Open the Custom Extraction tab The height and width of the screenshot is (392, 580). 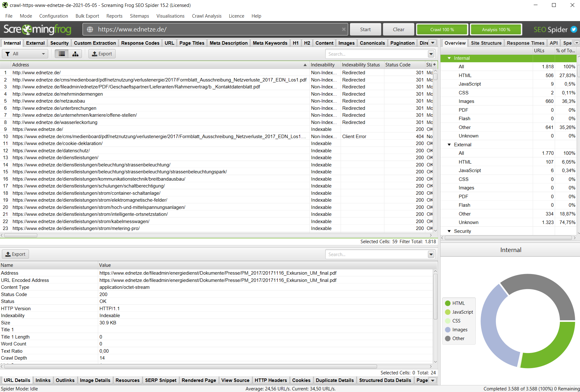pos(95,43)
